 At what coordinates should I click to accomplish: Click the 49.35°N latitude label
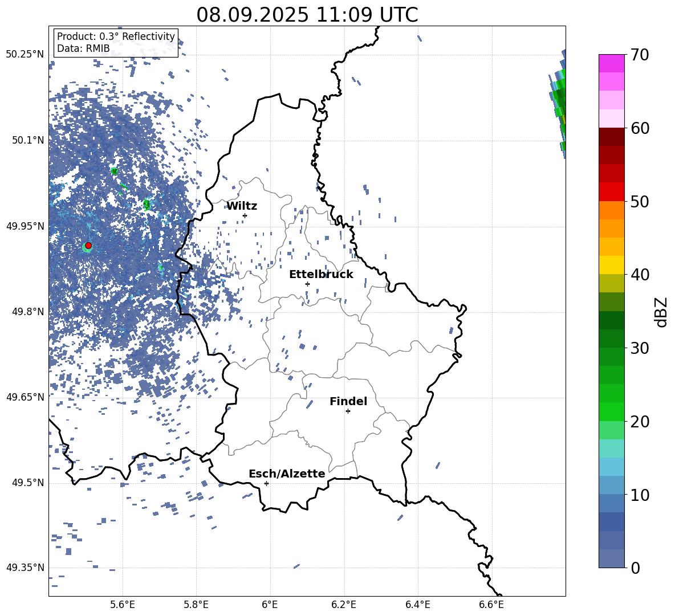(x=25, y=568)
